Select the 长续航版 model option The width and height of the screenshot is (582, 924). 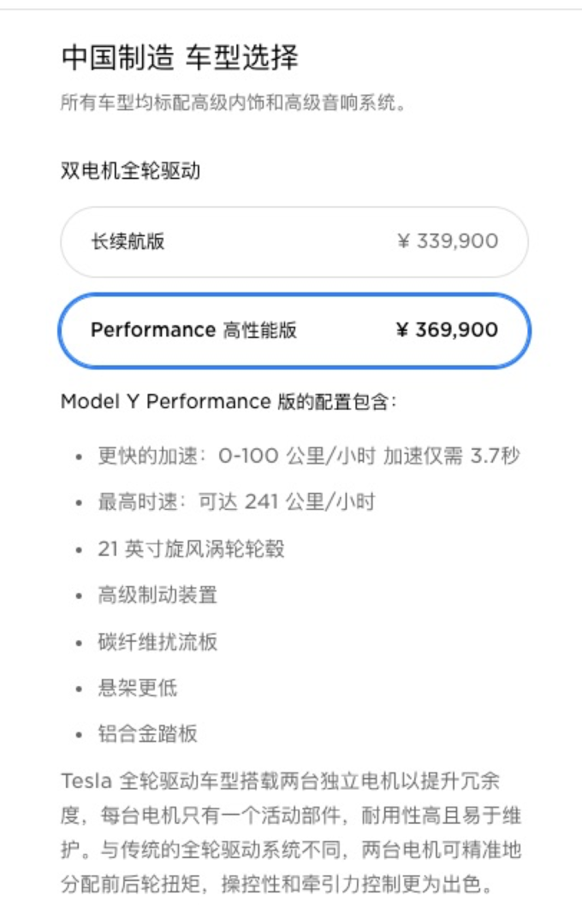[128, 242]
